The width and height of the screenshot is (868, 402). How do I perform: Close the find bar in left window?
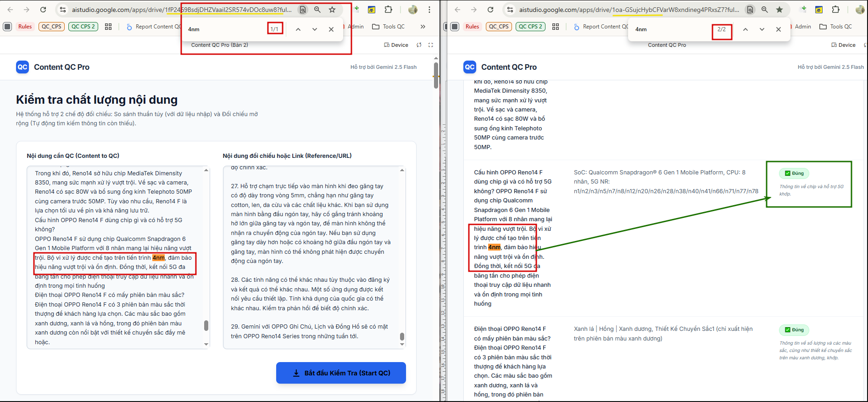[331, 29]
